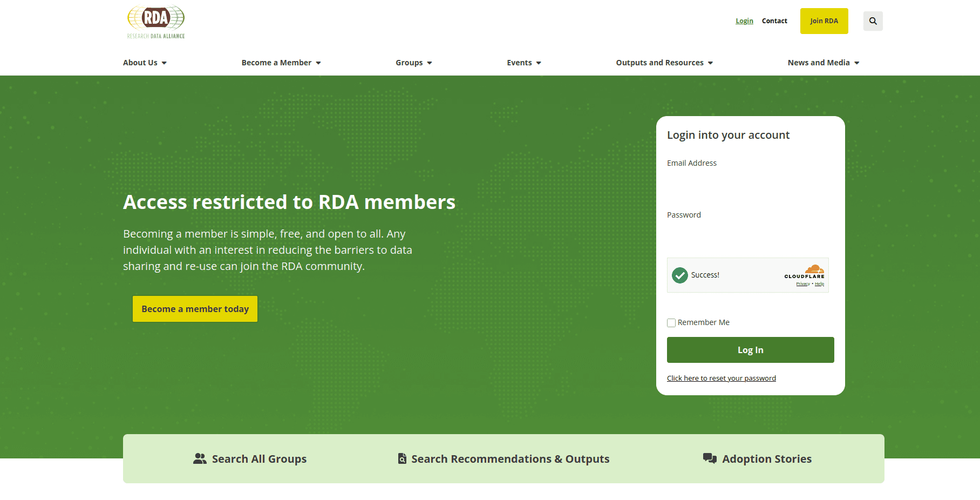Open the About Us menu
This screenshot has height=500, width=980.
[x=140, y=63]
